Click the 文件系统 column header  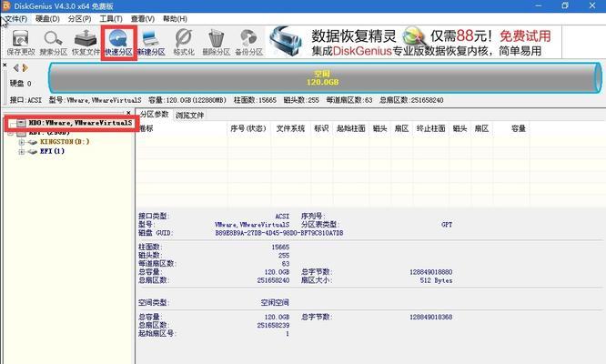[x=290, y=128]
